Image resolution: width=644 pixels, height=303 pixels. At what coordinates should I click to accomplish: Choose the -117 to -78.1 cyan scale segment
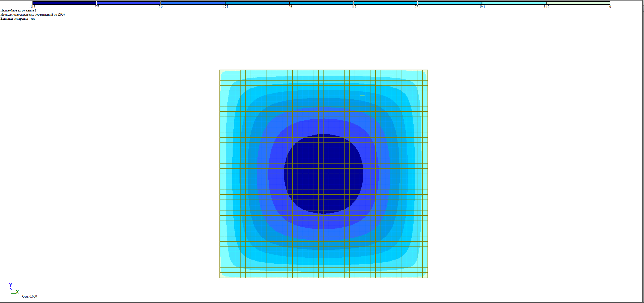(385, 3)
